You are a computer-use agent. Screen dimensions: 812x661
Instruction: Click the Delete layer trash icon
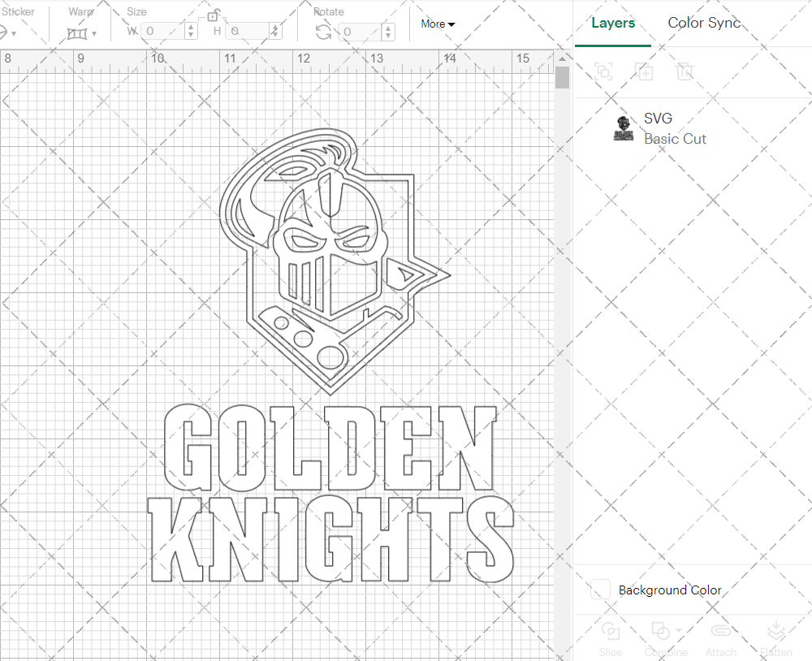(x=685, y=72)
